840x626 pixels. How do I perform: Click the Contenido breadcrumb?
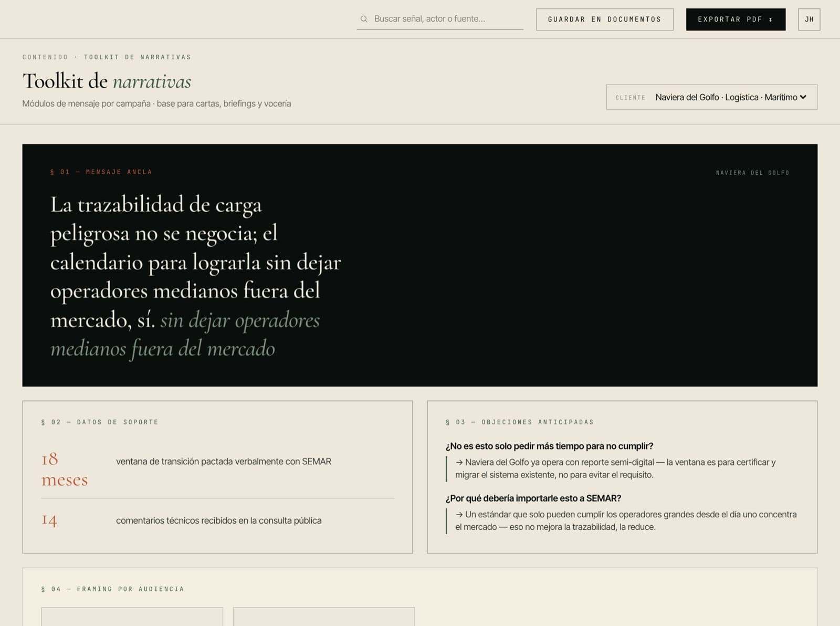click(45, 57)
